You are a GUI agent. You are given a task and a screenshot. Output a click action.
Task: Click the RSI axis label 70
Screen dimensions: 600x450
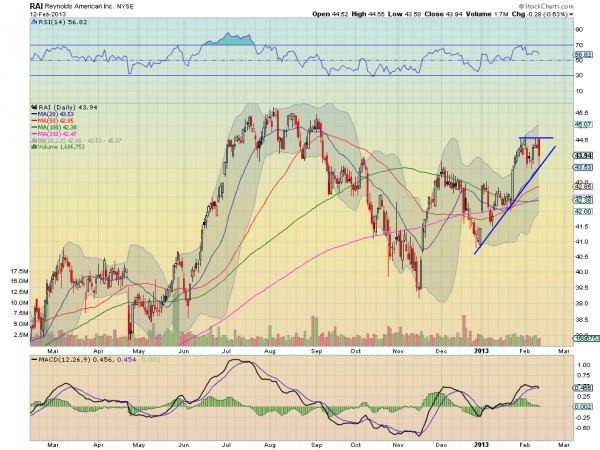click(579, 45)
